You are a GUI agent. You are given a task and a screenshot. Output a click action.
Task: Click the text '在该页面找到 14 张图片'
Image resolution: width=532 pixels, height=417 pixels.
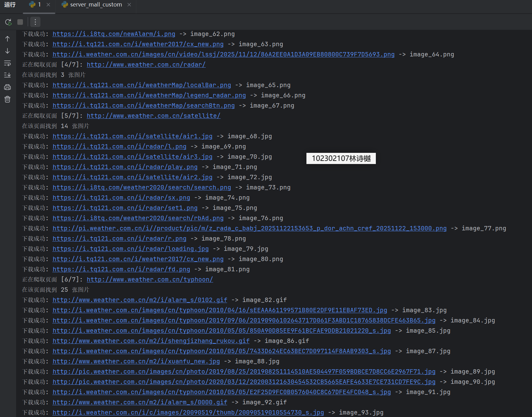click(55, 126)
